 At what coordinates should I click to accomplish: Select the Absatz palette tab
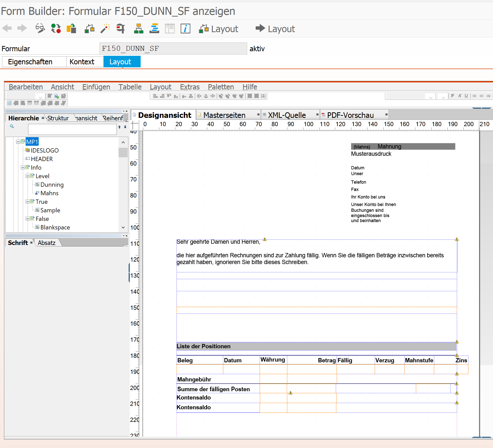coord(46,243)
